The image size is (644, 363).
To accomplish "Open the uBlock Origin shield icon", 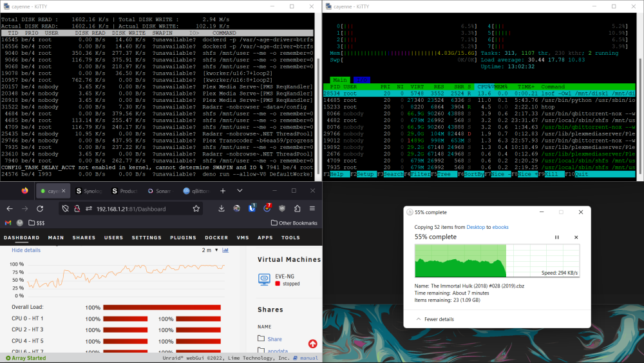I will click(x=282, y=209).
